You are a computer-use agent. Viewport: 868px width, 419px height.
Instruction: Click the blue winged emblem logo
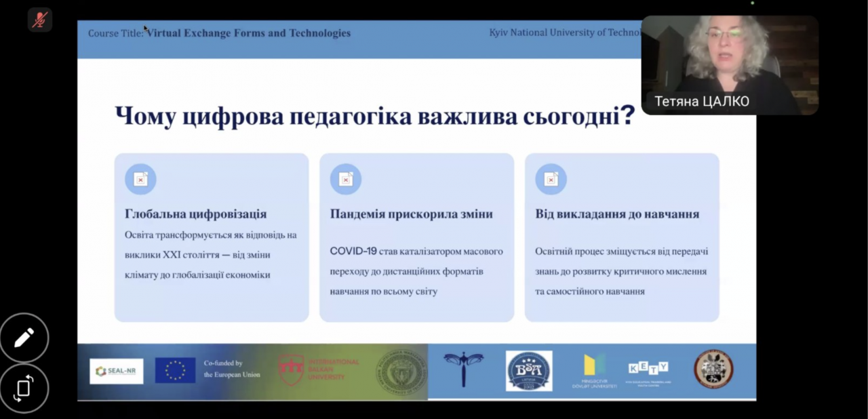464,370
